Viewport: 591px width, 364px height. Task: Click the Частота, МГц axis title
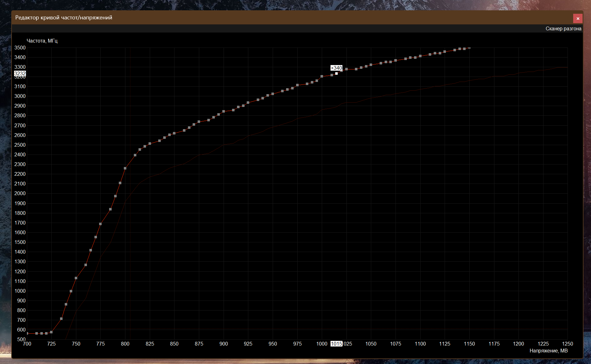42,41
